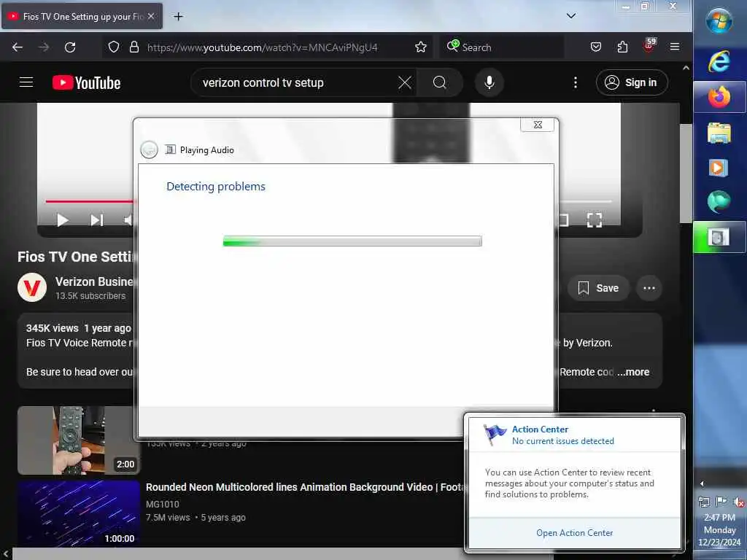This screenshot has width=747, height=560.
Task: Bookmark this page with the star
Action: (421, 47)
